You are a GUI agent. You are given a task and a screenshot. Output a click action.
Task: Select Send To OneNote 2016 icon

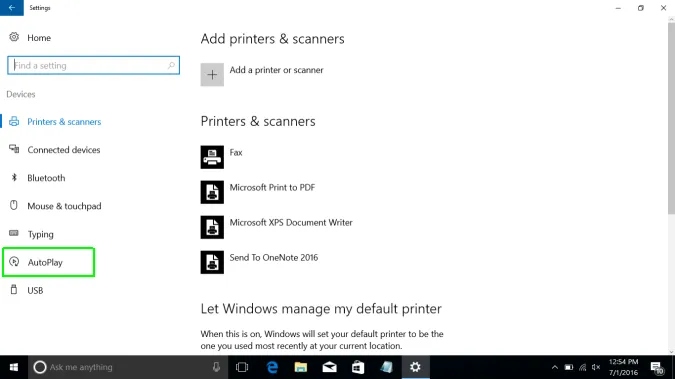212,262
